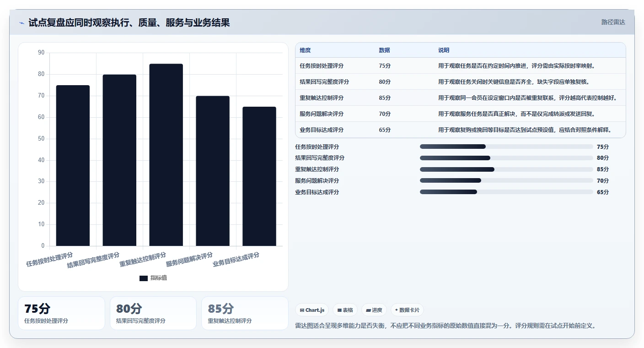Click the 路径雷达 label in header
Screen dimensions: 644x348
point(613,22)
